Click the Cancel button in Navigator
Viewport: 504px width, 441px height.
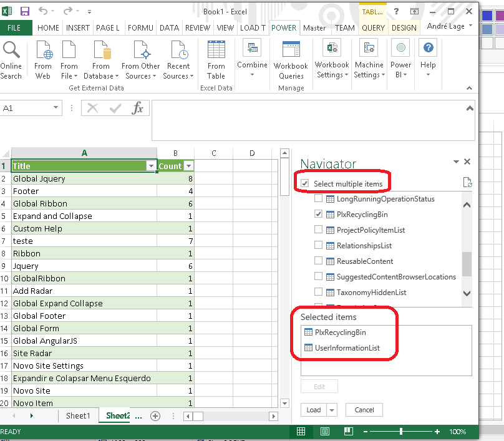(364, 410)
